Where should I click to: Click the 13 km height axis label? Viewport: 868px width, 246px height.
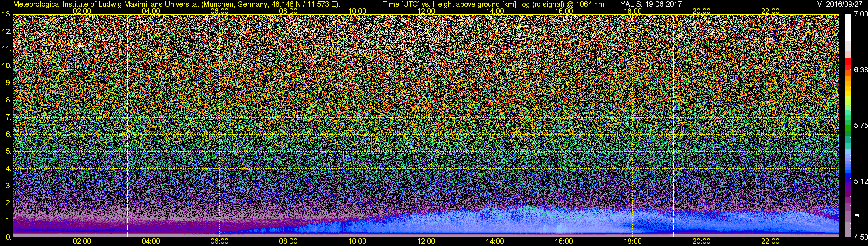(6, 14)
